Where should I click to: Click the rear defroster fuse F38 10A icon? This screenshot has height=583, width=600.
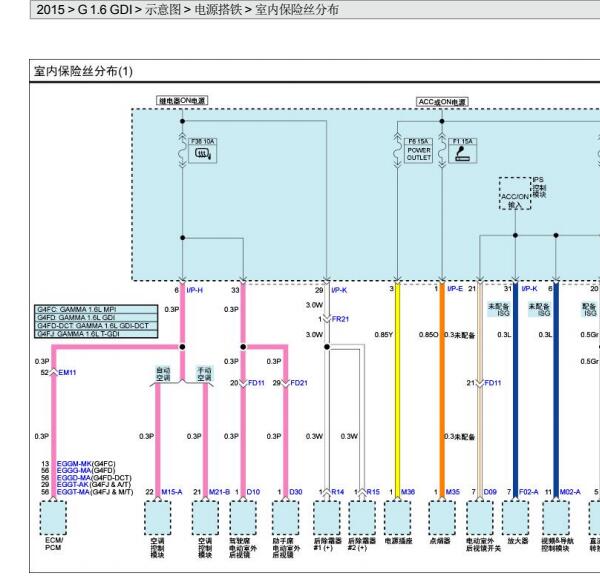click(202, 151)
